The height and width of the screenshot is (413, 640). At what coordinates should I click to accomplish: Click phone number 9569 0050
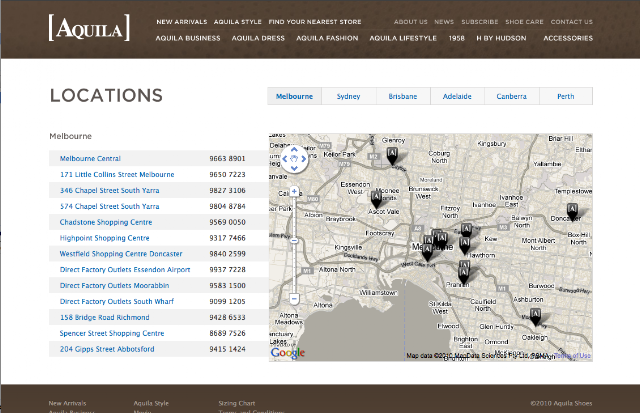tap(227, 222)
